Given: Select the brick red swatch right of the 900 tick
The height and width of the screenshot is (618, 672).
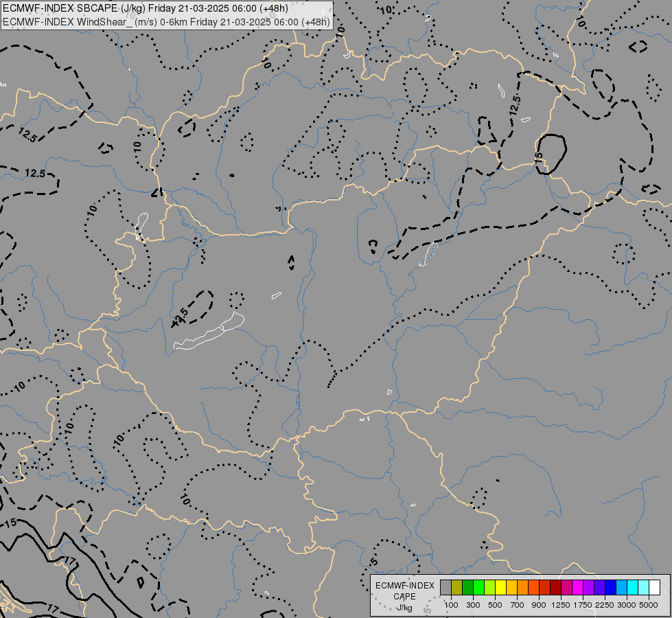Looking at the screenshot, I should click(x=545, y=588).
